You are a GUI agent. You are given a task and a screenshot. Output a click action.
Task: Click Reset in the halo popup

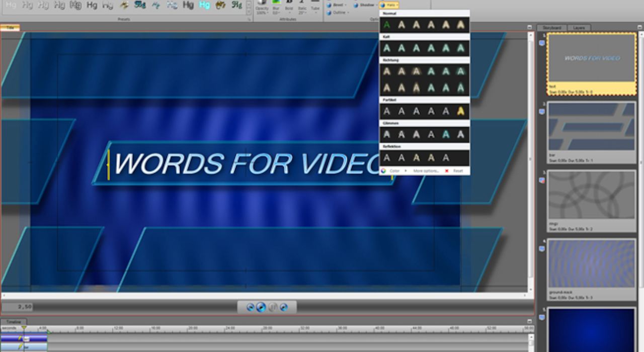pyautogui.click(x=457, y=171)
